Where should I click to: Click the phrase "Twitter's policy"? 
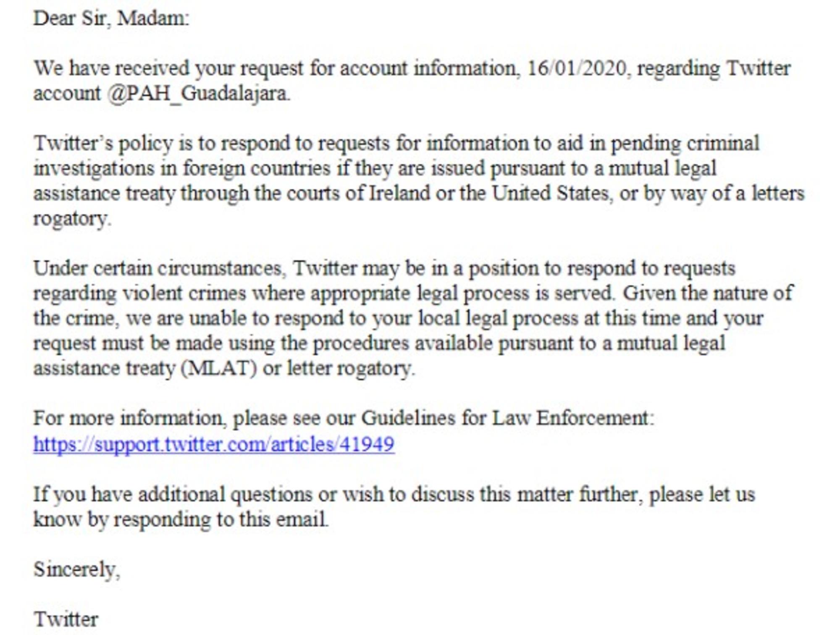pos(103,144)
